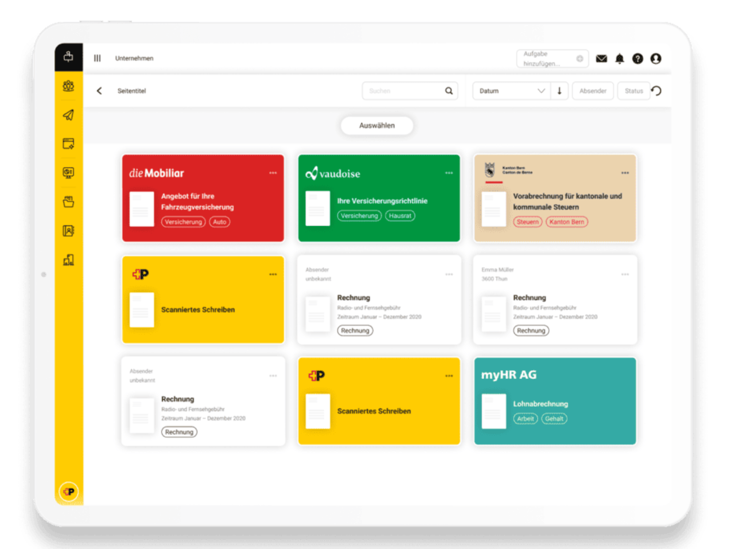Viewport: 756px width, 549px height.
Task: Open "Angebot für Ihre Fahrzeugversicherung"
Action: (197, 202)
